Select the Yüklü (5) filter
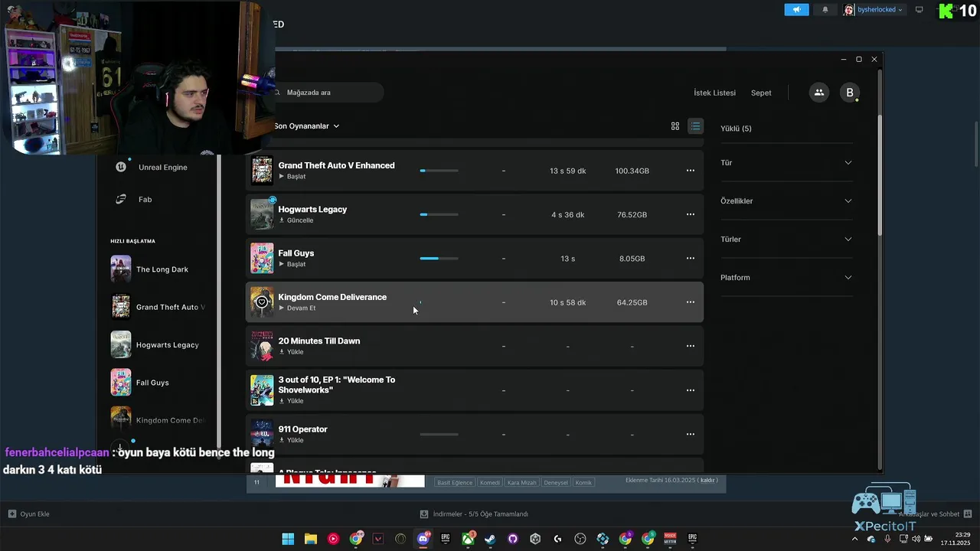980x551 pixels. tap(736, 129)
